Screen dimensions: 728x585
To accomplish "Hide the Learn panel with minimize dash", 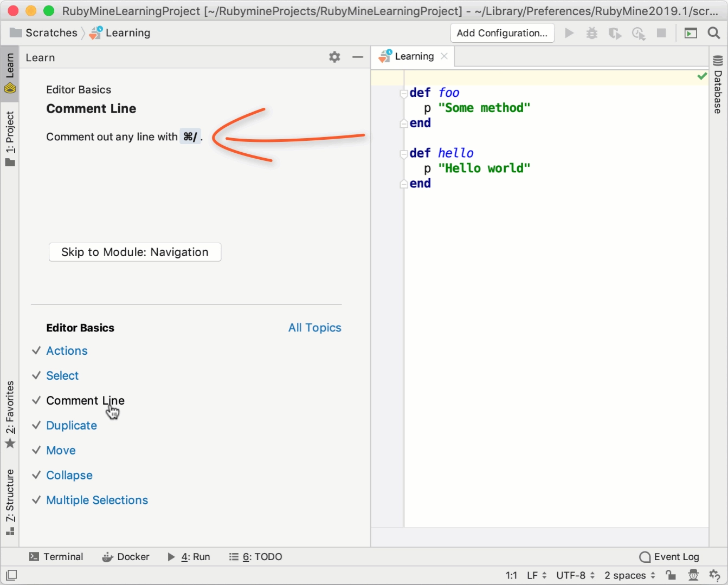I will click(x=357, y=57).
